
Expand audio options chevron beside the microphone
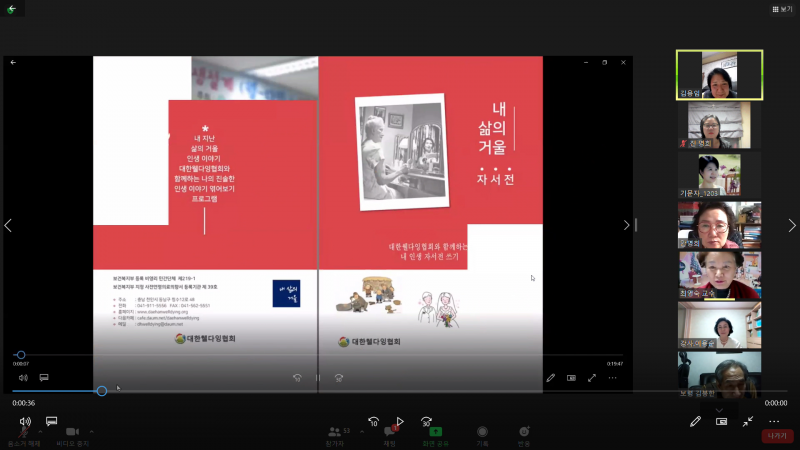40,431
